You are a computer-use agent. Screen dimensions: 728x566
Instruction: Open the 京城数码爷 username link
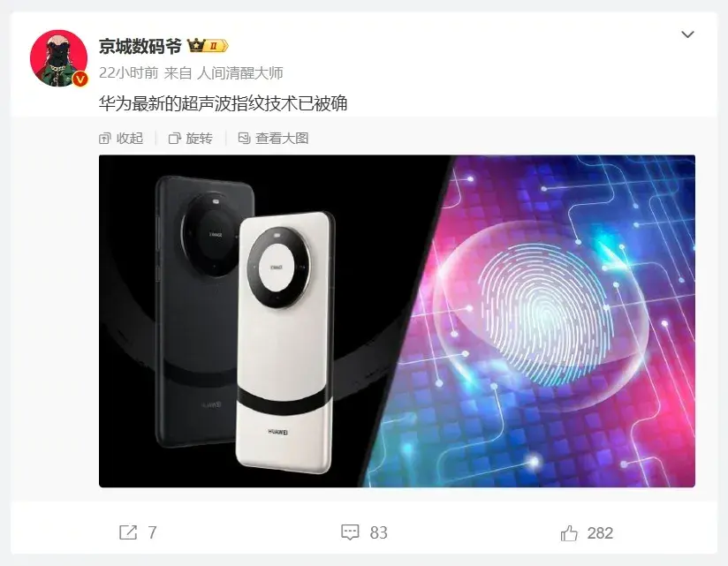pos(140,46)
